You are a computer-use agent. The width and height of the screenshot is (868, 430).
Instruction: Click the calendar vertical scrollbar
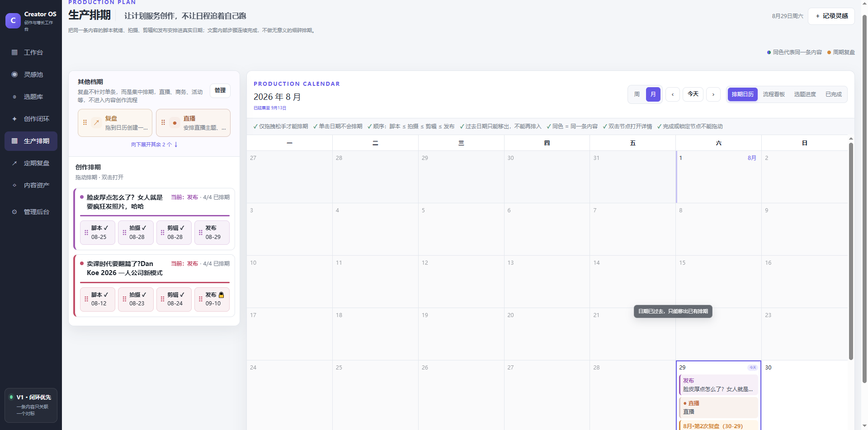(851, 251)
